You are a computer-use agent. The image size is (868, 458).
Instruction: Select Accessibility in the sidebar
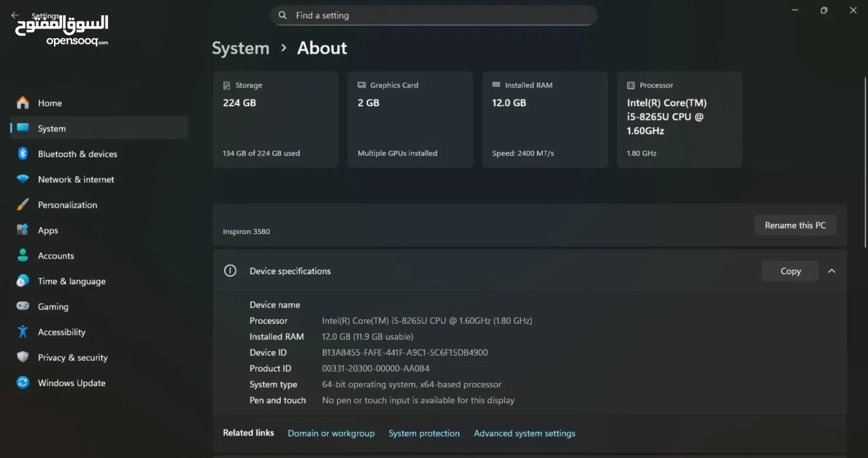pos(61,332)
